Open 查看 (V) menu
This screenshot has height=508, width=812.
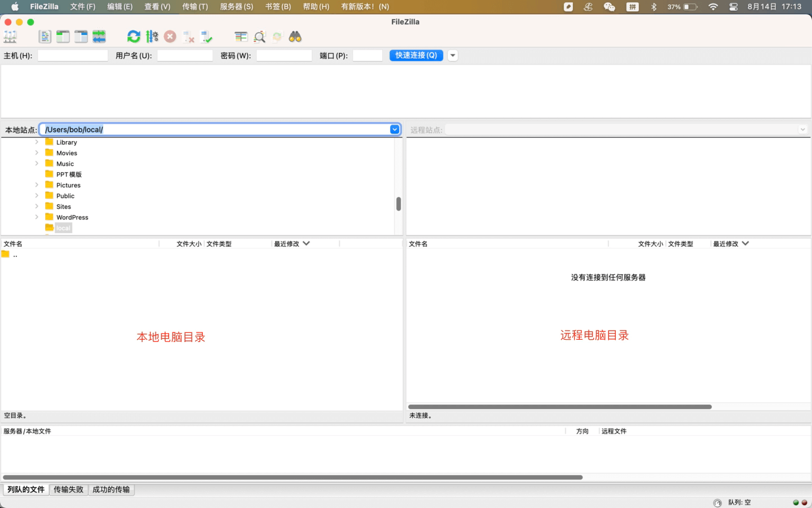point(157,7)
